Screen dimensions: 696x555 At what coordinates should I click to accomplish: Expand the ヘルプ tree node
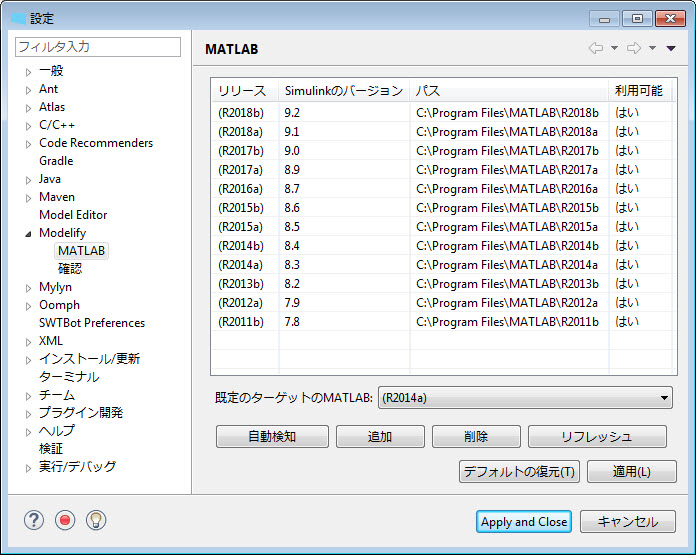tap(28, 432)
